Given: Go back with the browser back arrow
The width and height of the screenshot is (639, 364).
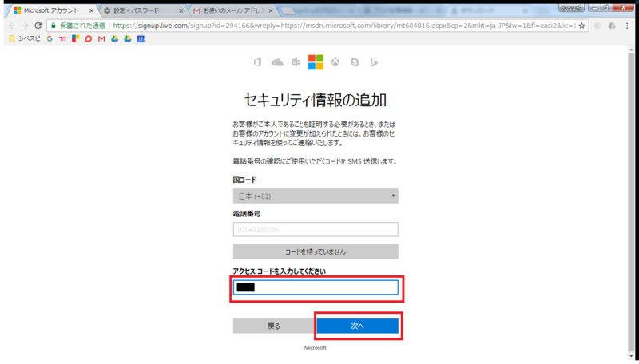Looking at the screenshot, I should [x=12, y=26].
